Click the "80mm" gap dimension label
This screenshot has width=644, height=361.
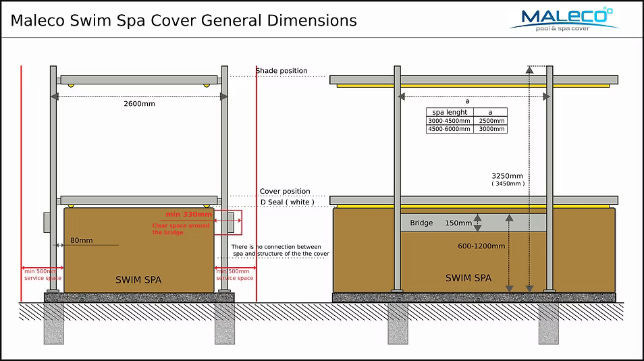click(x=81, y=240)
